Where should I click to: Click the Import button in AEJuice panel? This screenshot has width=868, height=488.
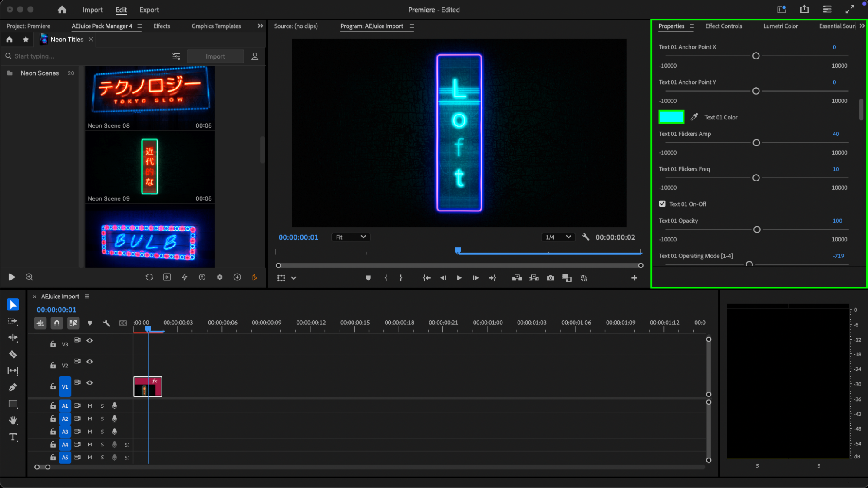coord(215,56)
